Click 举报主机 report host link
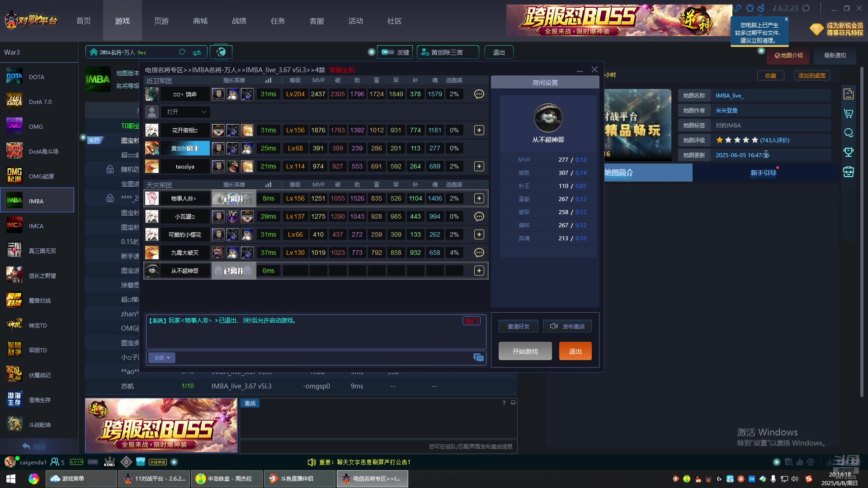Screen dimensions: 868x488 342,70
